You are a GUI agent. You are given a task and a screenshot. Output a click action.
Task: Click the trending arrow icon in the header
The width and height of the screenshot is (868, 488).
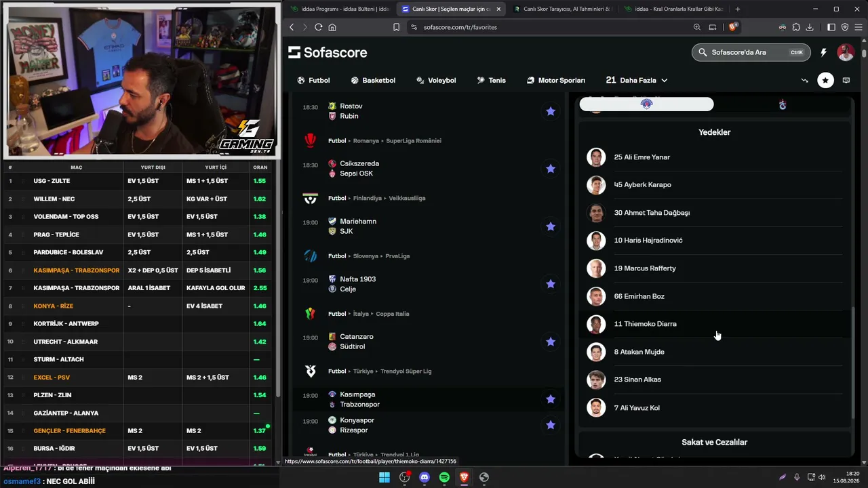[x=805, y=80]
